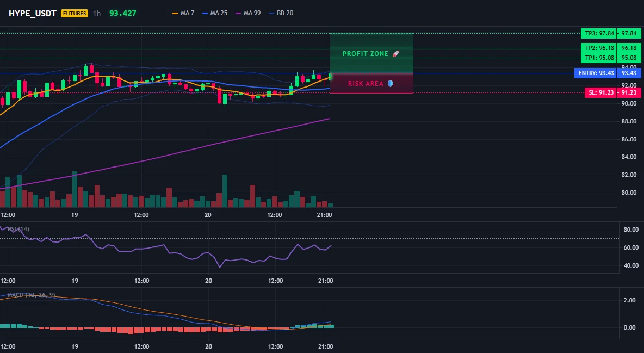This screenshot has width=644, height=353.
Task: Click the 21:00 time label under RSI panel
Action: (326, 281)
